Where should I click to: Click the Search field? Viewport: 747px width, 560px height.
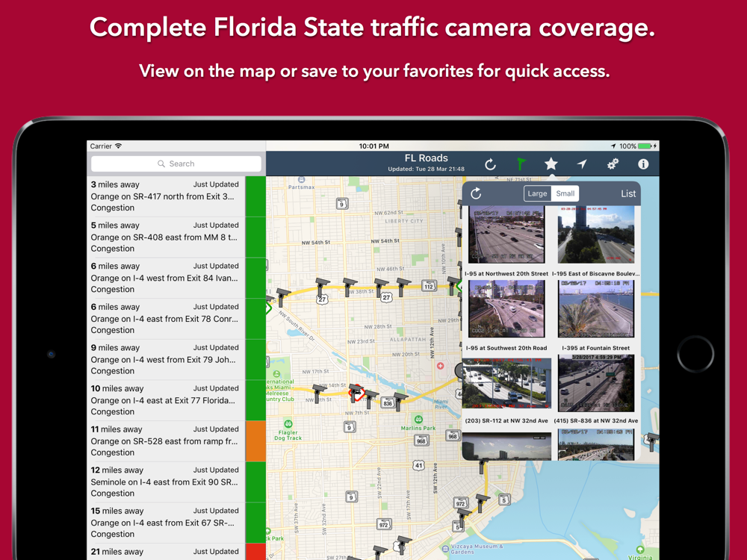pos(176,164)
